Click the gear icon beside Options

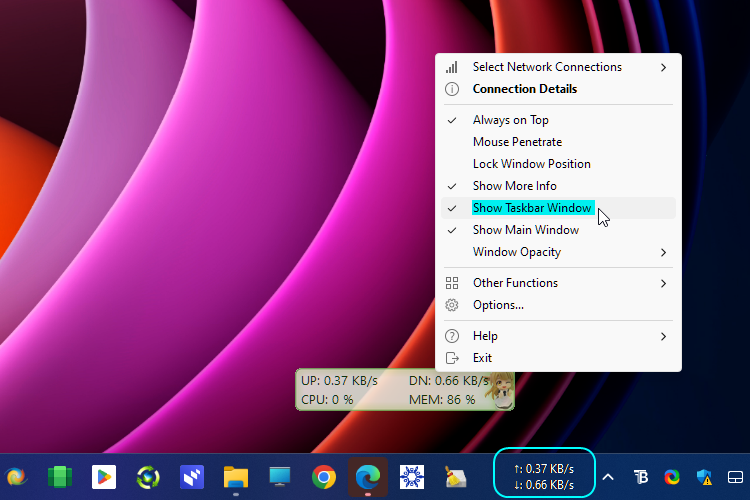(452, 305)
